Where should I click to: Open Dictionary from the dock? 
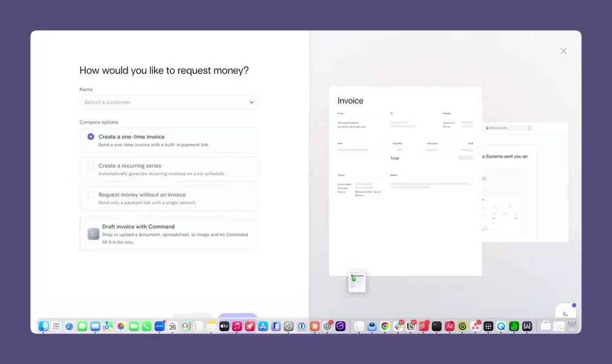[450, 326]
